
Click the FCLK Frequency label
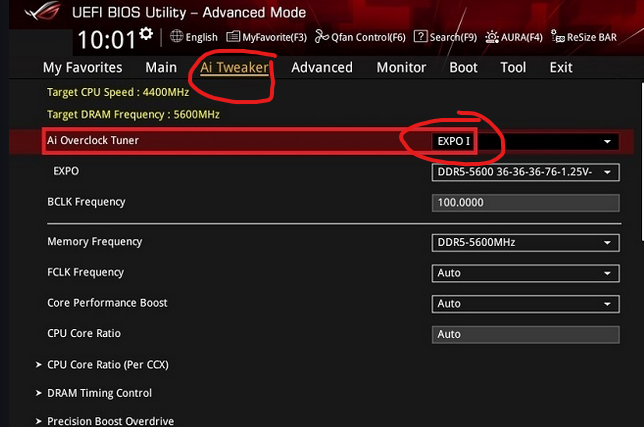click(85, 272)
